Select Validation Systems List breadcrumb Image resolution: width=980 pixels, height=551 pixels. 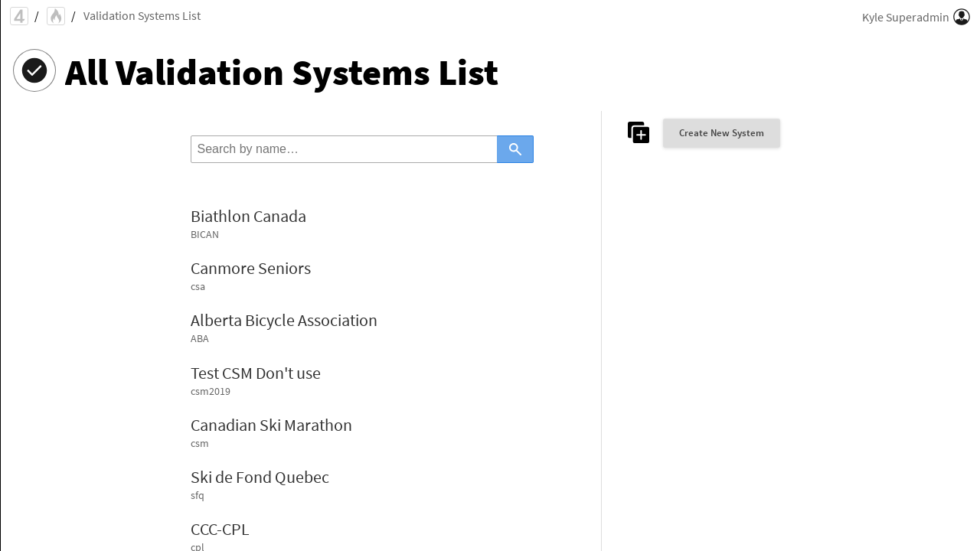click(142, 16)
